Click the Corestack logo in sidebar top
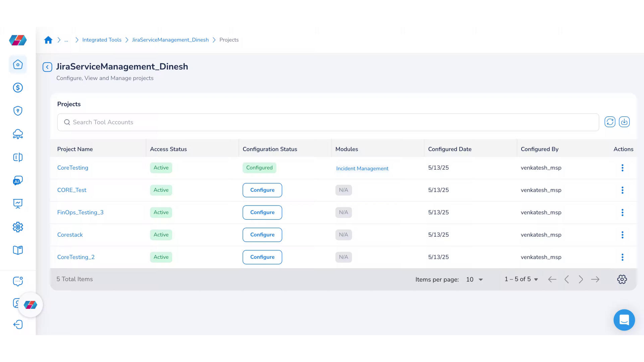Image resolution: width=644 pixels, height=362 pixels. (x=18, y=40)
